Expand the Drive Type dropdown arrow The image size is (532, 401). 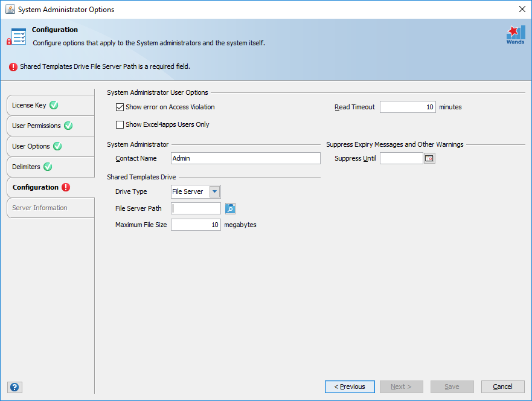[215, 191]
